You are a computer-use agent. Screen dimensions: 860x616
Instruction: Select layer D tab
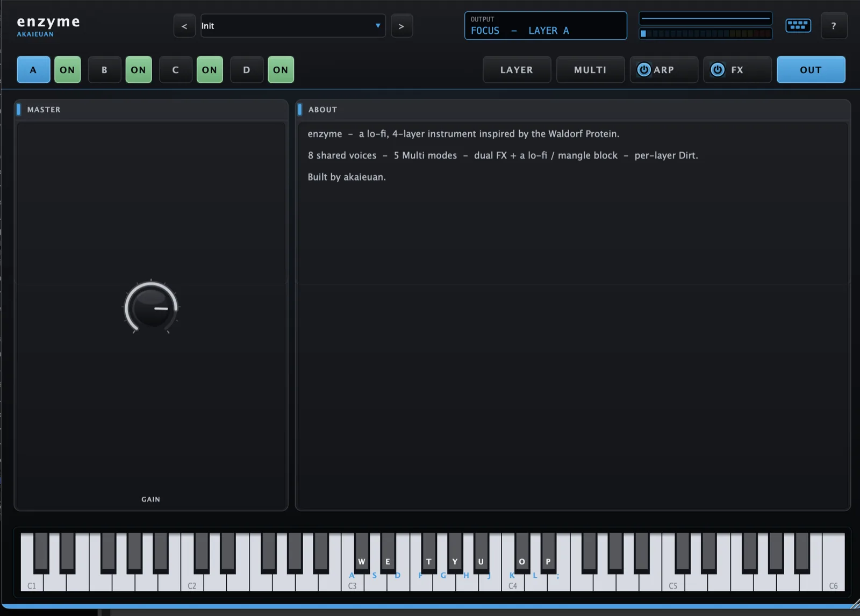coord(247,69)
